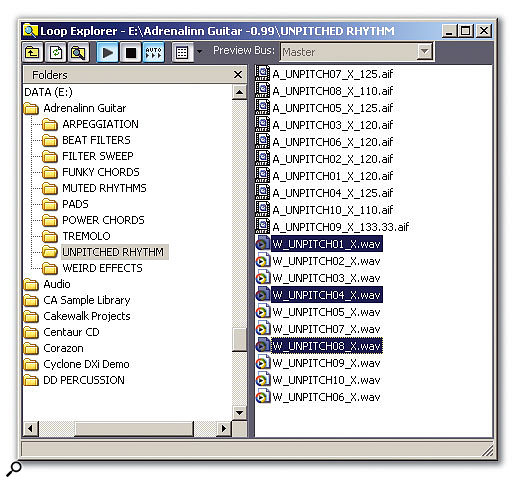Viewport: 512px width, 483px height.
Task: Click the Loop Explorer title bar icon
Action: [x=30, y=31]
